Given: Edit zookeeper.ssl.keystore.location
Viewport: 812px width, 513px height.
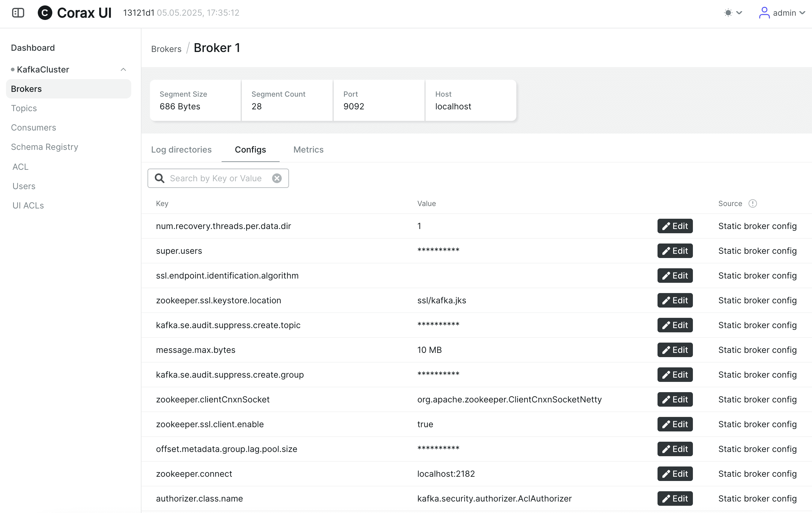Looking at the screenshot, I should coord(675,300).
